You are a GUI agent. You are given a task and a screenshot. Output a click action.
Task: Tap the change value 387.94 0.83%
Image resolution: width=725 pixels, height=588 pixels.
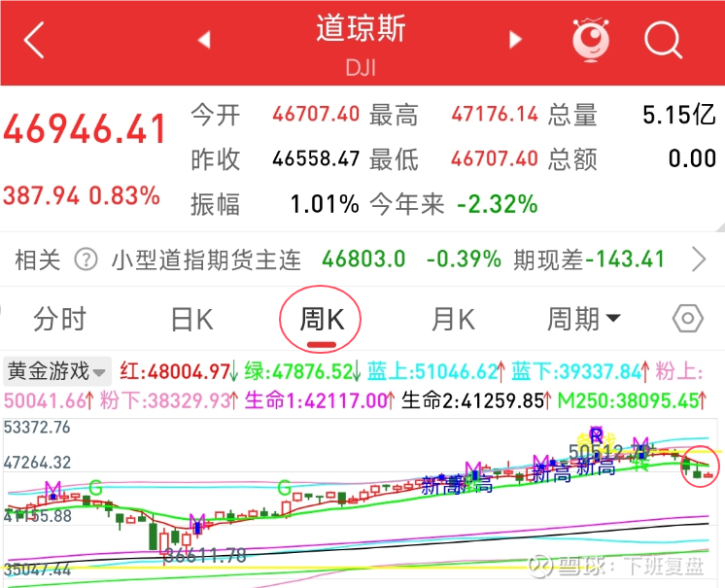pyautogui.click(x=82, y=195)
